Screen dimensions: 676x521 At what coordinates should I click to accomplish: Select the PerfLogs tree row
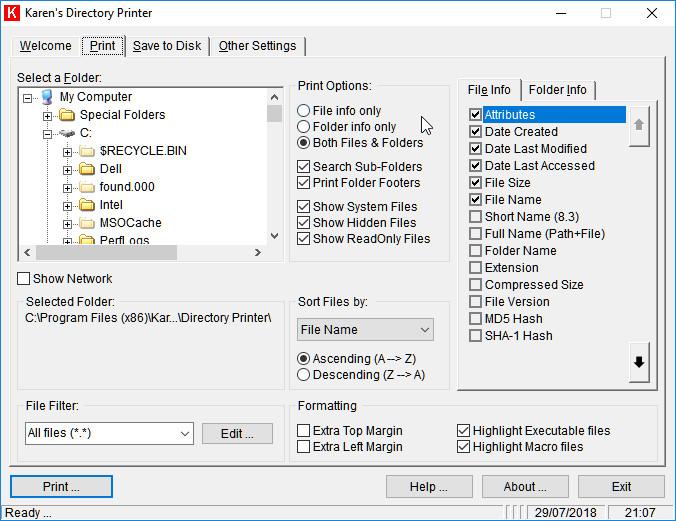[x=125, y=240]
